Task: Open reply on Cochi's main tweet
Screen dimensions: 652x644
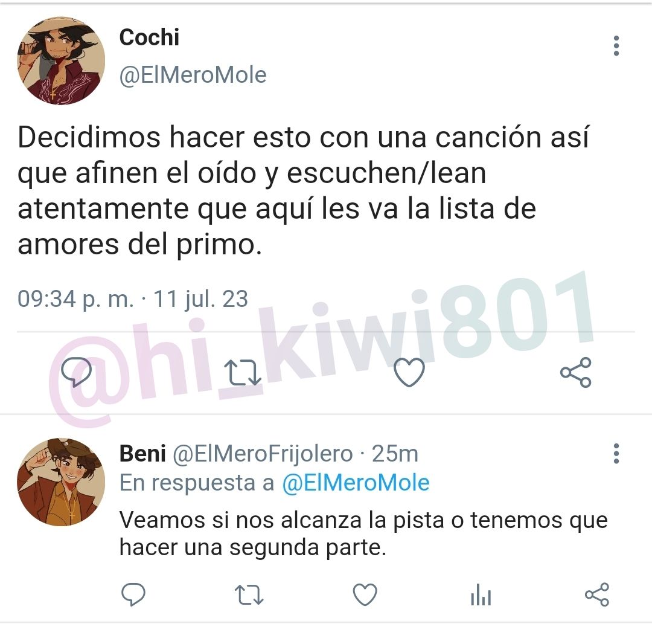Action: 77,372
